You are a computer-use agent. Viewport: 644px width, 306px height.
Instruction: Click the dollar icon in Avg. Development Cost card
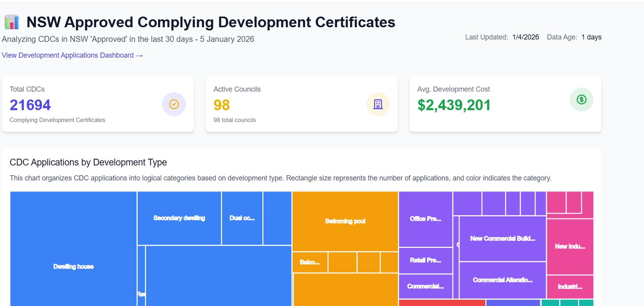(x=581, y=99)
